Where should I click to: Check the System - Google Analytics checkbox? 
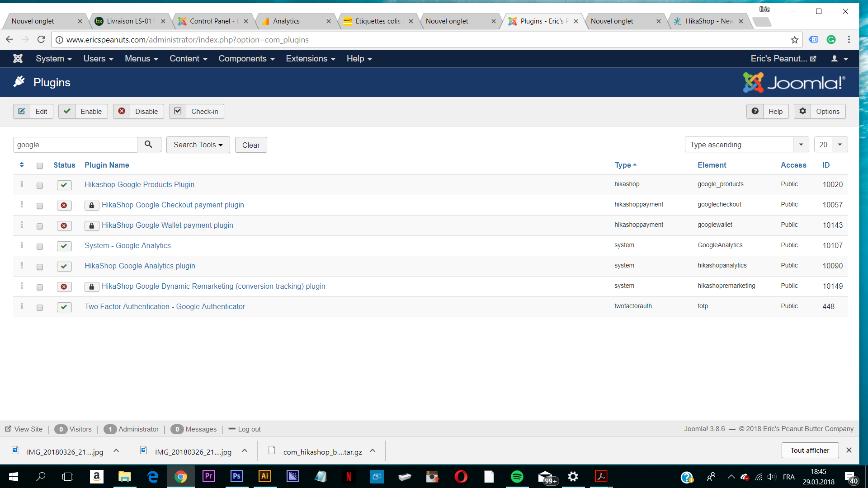click(40, 247)
